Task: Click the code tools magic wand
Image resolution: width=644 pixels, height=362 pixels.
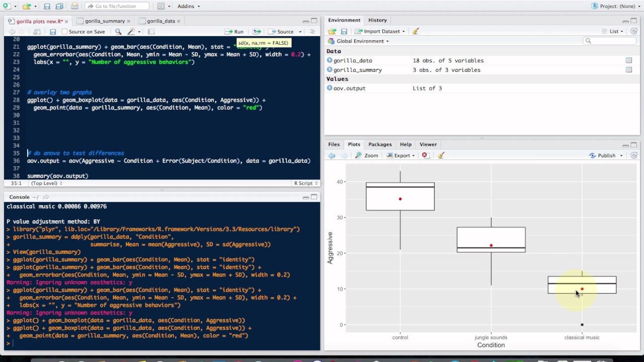Action: pos(131,32)
